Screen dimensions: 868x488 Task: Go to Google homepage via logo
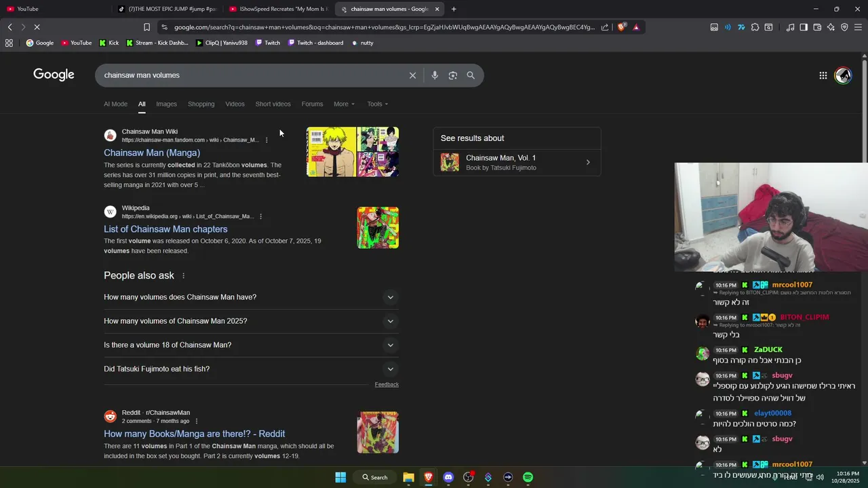point(54,75)
